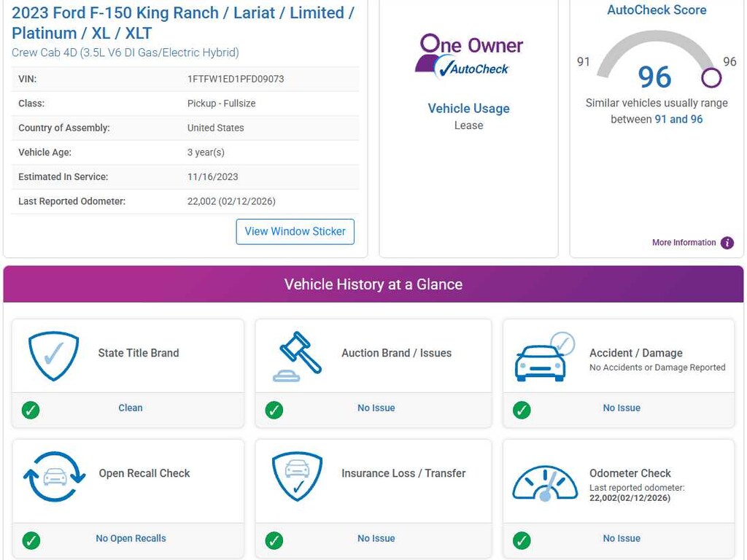Viewport: 747px width, 560px height.
Task: Click green checkmark beside No Open Recalls
Action: pyautogui.click(x=31, y=540)
